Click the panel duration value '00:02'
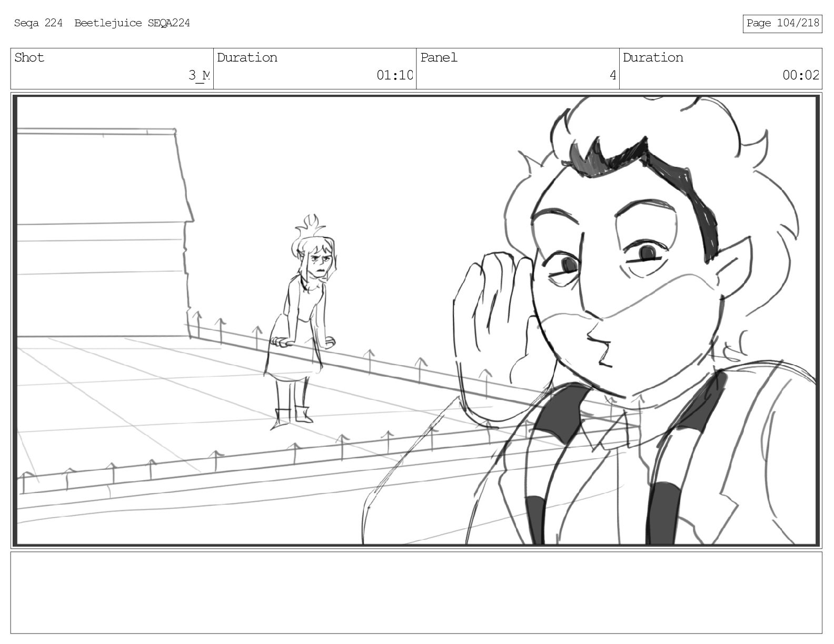 (801, 75)
